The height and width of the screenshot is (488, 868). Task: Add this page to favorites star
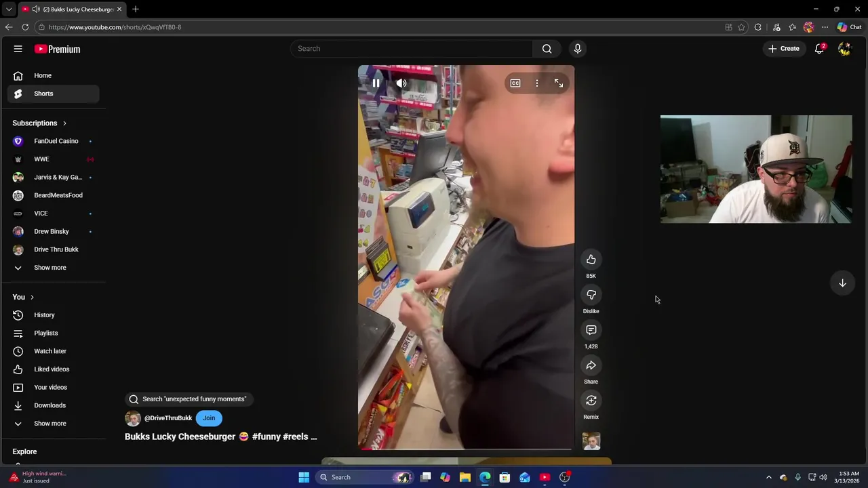click(741, 27)
